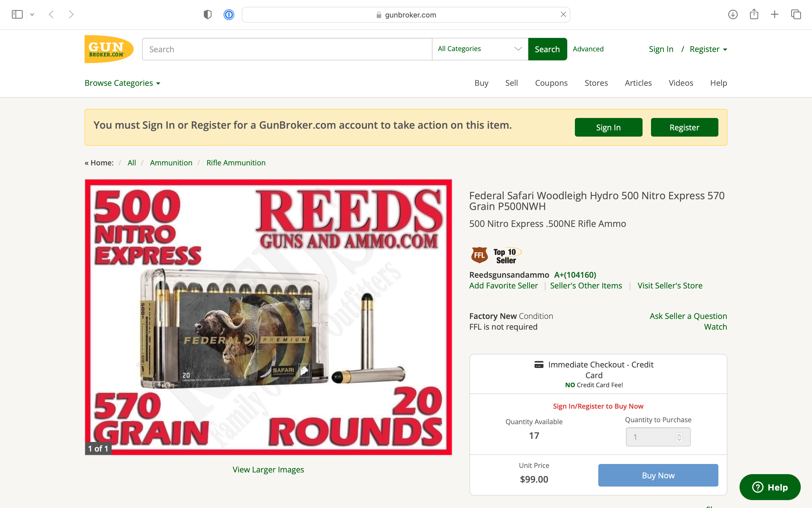812x508 pixels.
Task: Stop loading with the address bar X
Action: coord(563,14)
